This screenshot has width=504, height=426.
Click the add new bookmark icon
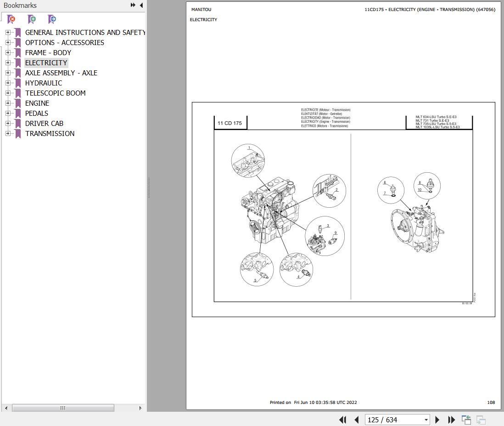point(32,19)
